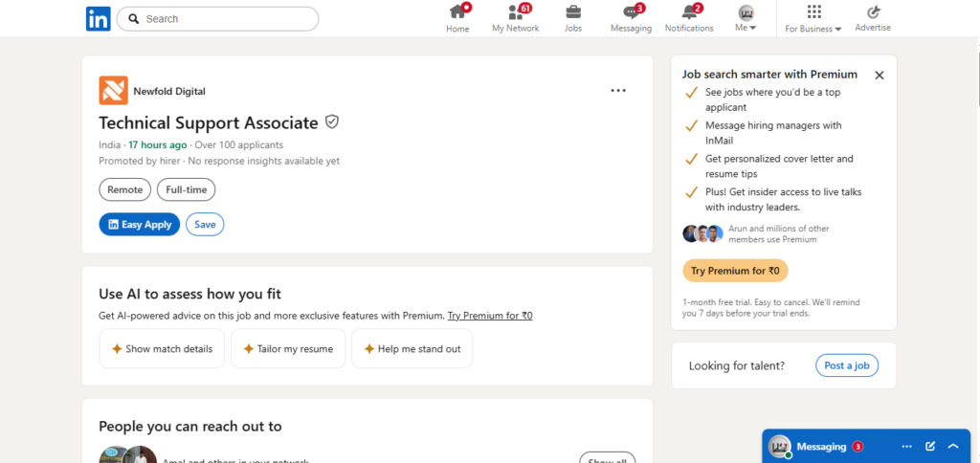This screenshot has height=463, width=980.
Task: Open Messaging bar more options
Action: click(x=907, y=446)
